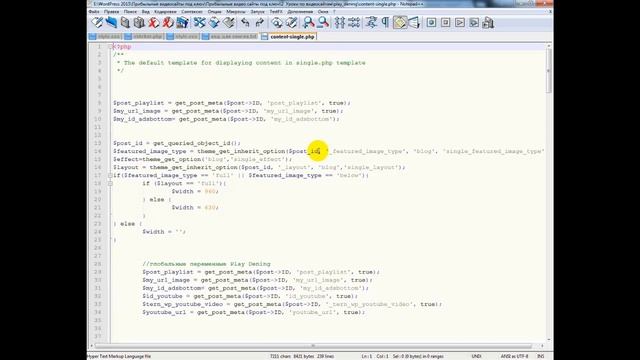Enable synchronized horizontal scrolling icon
640x360 pixels.
click(x=354, y=23)
